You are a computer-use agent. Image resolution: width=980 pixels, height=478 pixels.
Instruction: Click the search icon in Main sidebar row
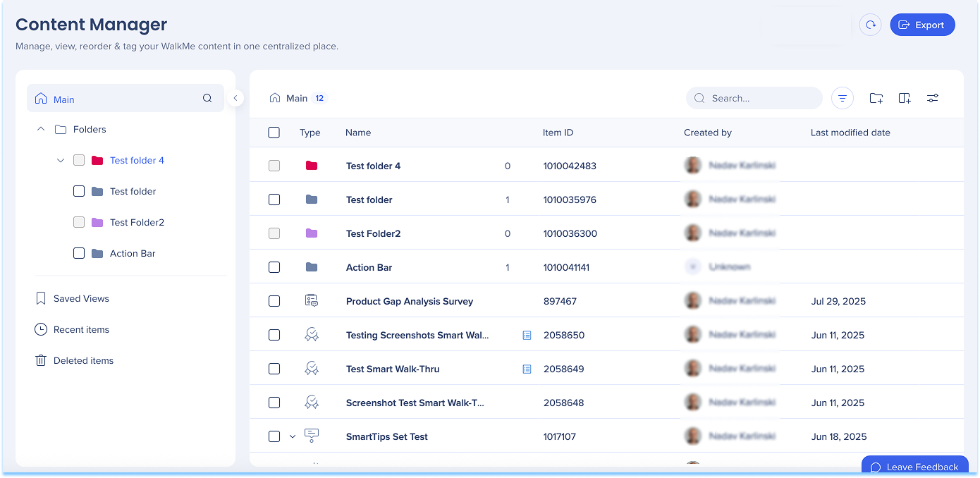click(x=207, y=99)
